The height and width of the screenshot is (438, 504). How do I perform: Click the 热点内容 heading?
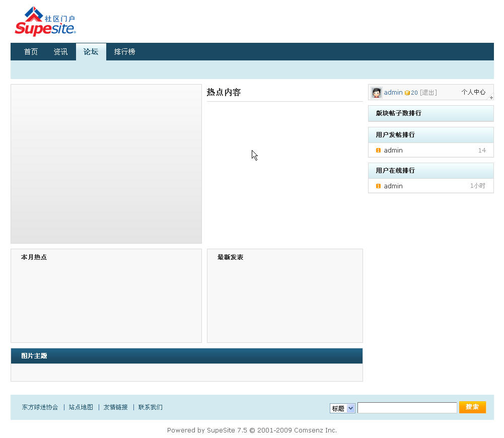[x=224, y=92]
